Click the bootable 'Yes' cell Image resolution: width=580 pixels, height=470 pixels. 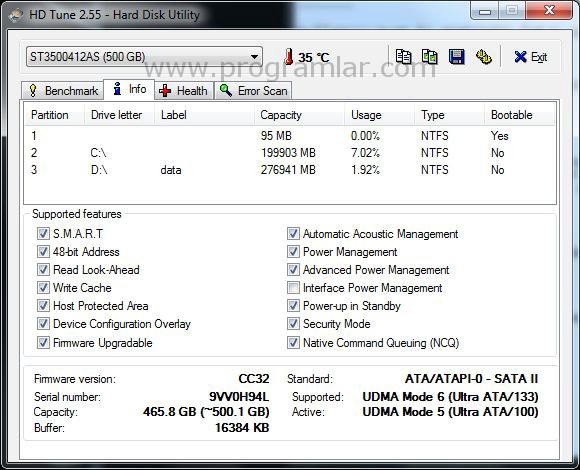point(500,136)
